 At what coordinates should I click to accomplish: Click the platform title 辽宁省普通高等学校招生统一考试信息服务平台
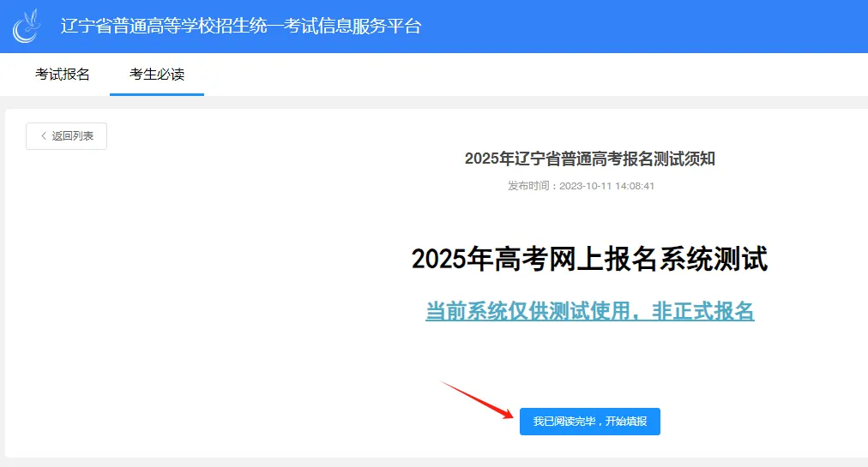241,26
